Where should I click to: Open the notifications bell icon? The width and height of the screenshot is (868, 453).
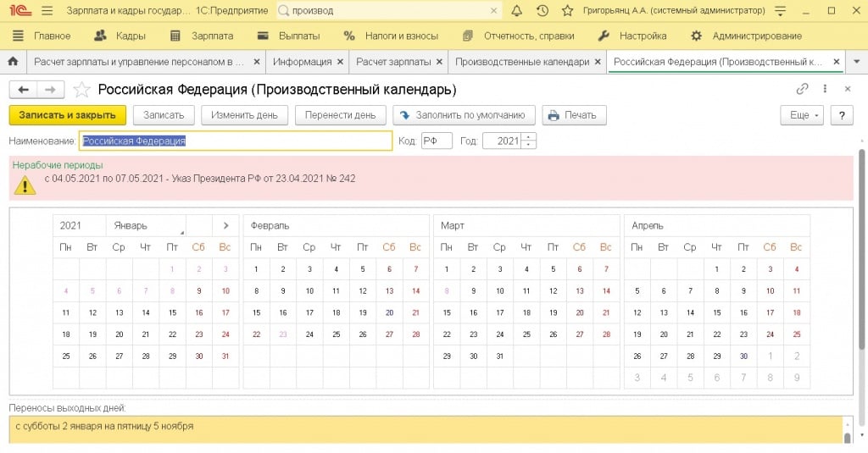pyautogui.click(x=517, y=11)
